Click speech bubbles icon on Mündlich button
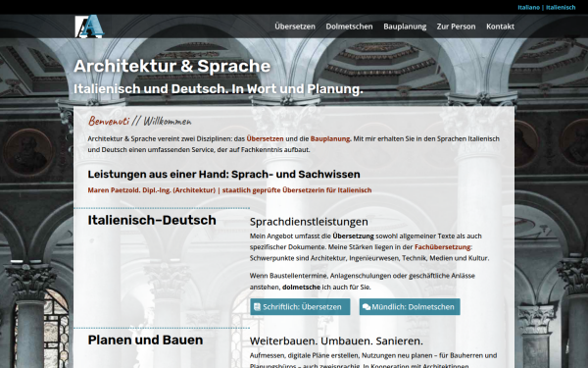Viewport: 588px width, 368px height. (x=367, y=307)
